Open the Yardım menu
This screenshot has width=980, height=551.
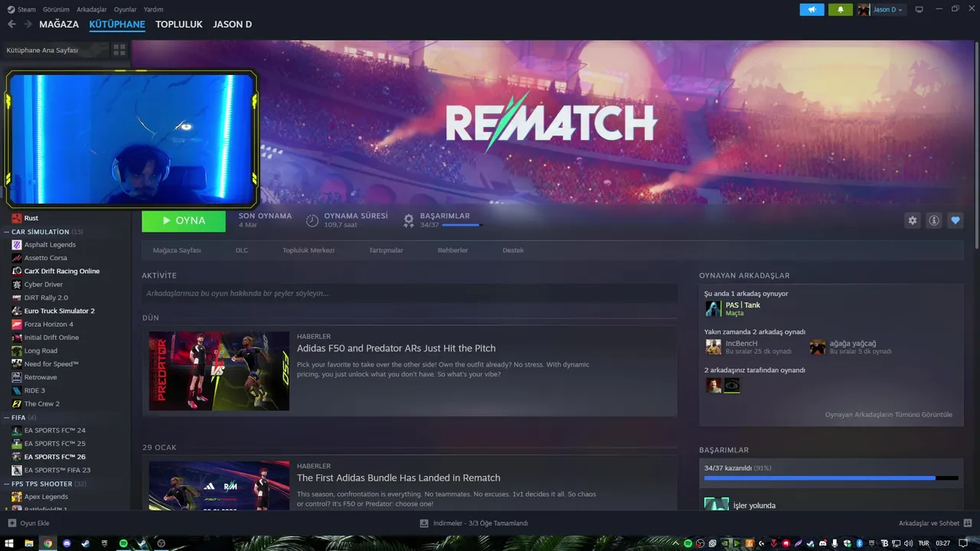click(153, 9)
